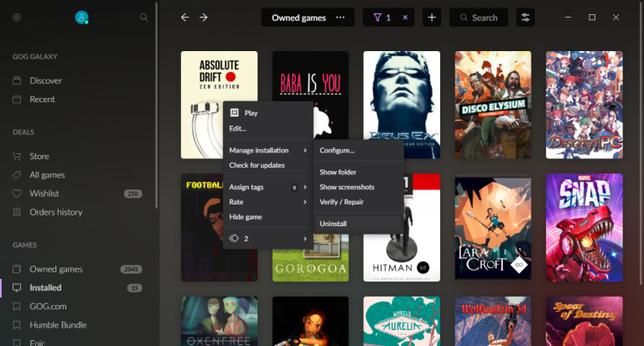Viewport: 644px width, 346px height.
Task: Click the sidebar search magnifier icon
Action: (x=143, y=17)
